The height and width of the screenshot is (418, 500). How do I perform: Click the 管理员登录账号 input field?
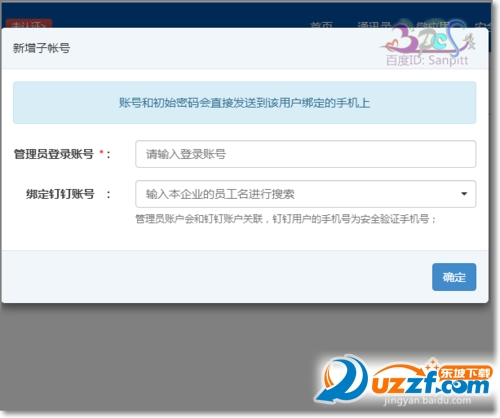click(305, 154)
